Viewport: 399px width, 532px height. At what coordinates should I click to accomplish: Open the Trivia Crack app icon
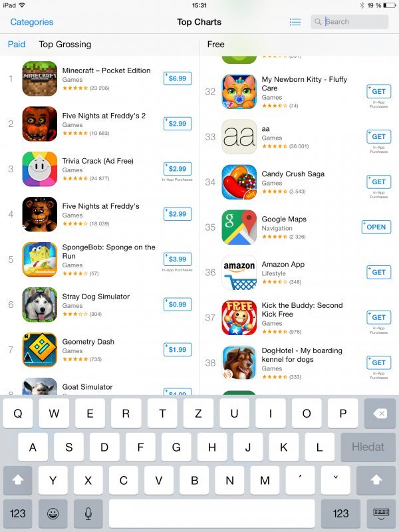click(x=40, y=169)
